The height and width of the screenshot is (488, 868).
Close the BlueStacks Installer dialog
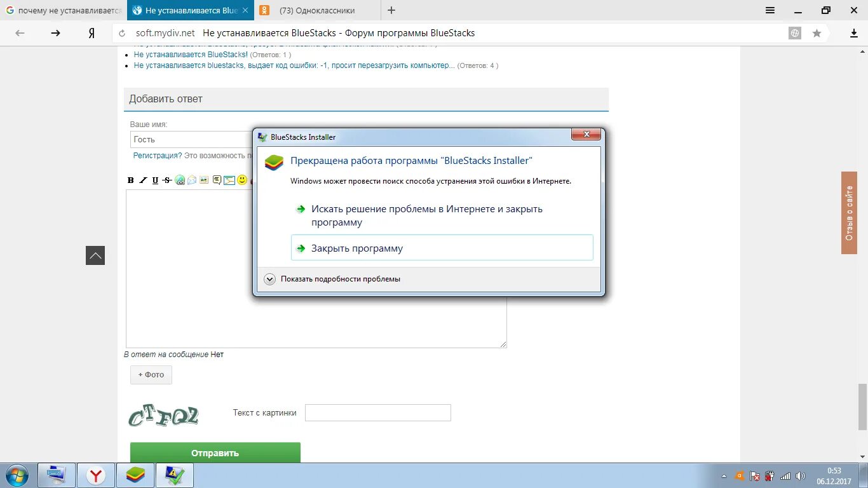[x=586, y=134]
